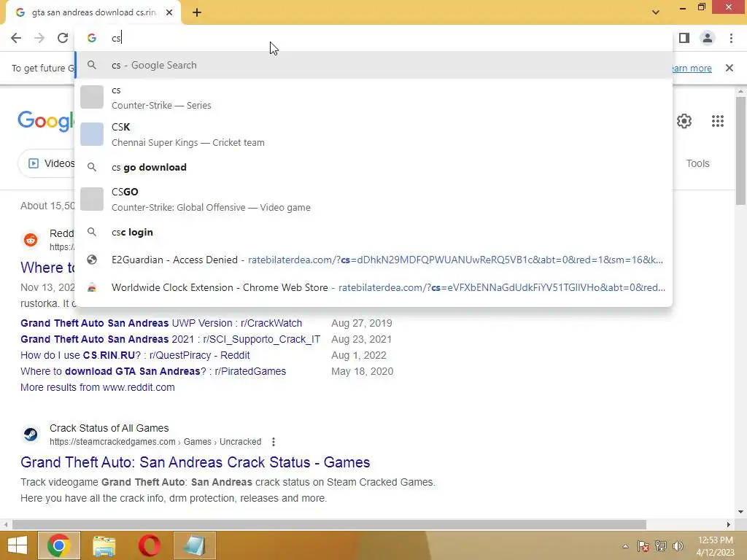This screenshot has width=747, height=560.
Task: Open the Windows Start button
Action: 18,545
